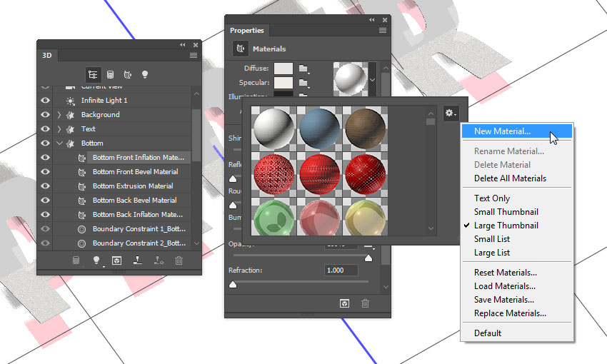Screen dimensions: 607x364
Task: Toggle visibility of Bottom Extrusion Material
Action: (45, 186)
